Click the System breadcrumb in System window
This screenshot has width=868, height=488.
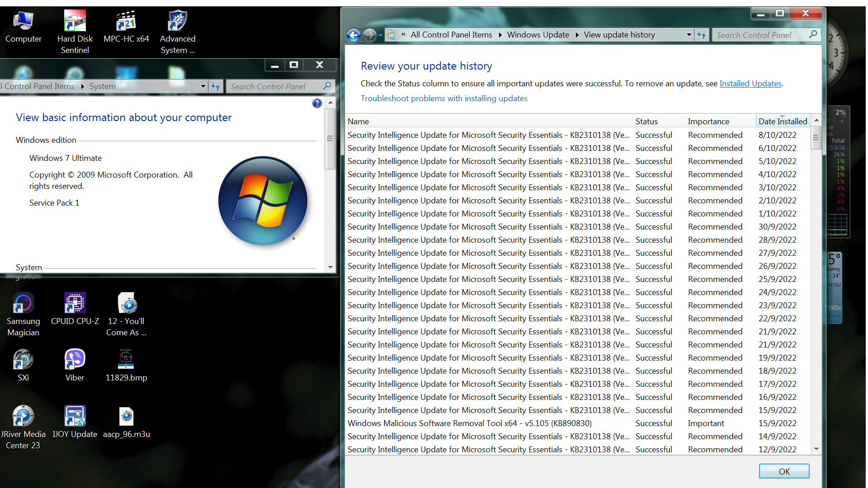tap(102, 86)
